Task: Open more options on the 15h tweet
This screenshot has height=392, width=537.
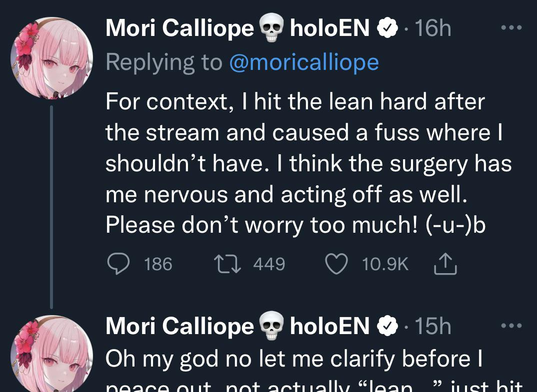Action: (511, 325)
